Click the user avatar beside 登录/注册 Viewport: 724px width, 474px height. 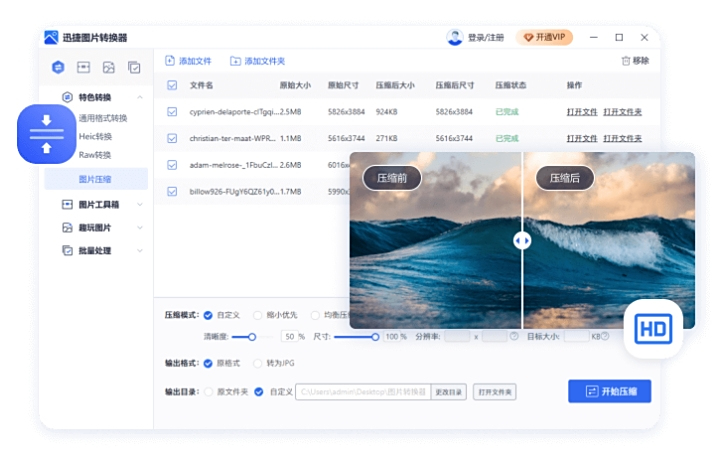[x=455, y=37]
